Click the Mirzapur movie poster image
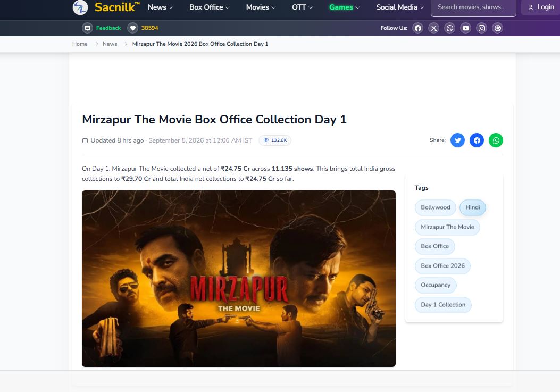The height and width of the screenshot is (392, 560). 239,279
